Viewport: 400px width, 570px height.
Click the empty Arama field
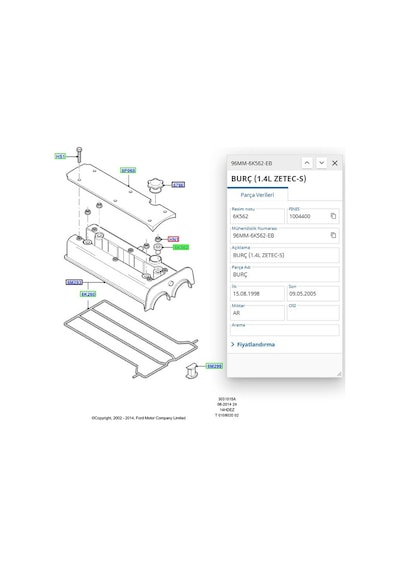point(285,330)
